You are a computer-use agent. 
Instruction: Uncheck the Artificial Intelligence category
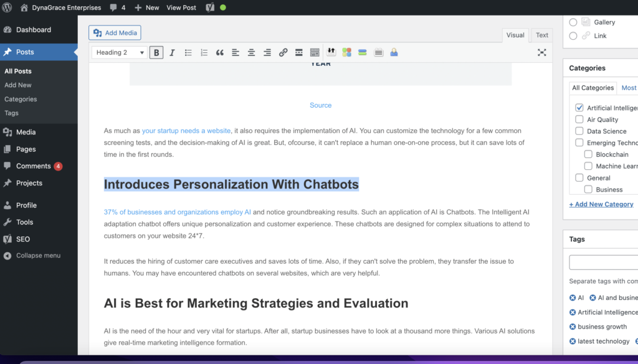click(579, 108)
